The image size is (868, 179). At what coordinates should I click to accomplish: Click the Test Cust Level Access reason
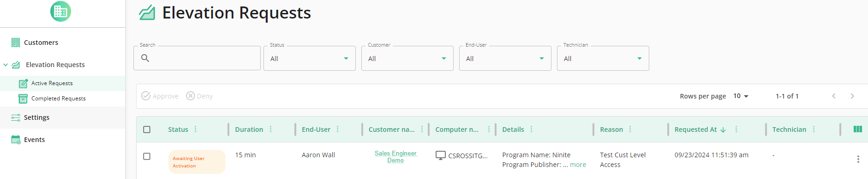tap(623, 160)
